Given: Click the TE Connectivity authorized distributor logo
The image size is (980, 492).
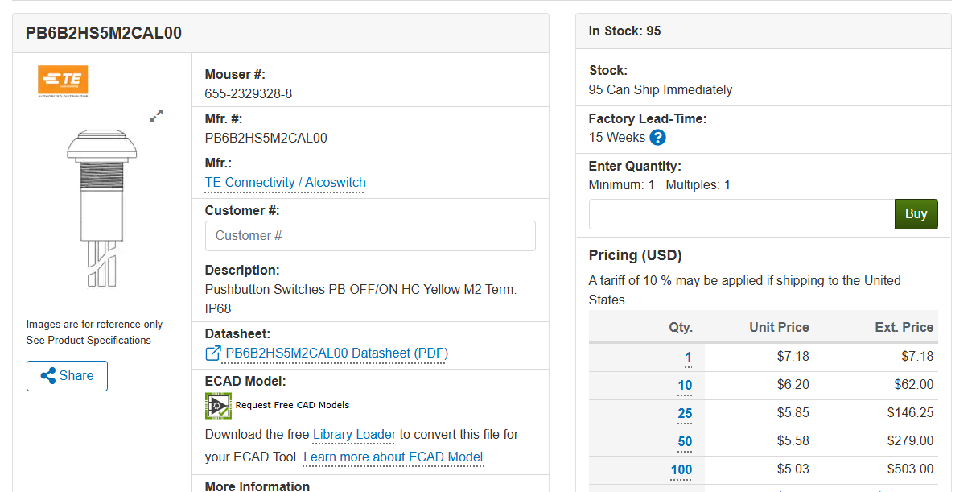Looking at the screenshot, I should pyautogui.click(x=63, y=81).
